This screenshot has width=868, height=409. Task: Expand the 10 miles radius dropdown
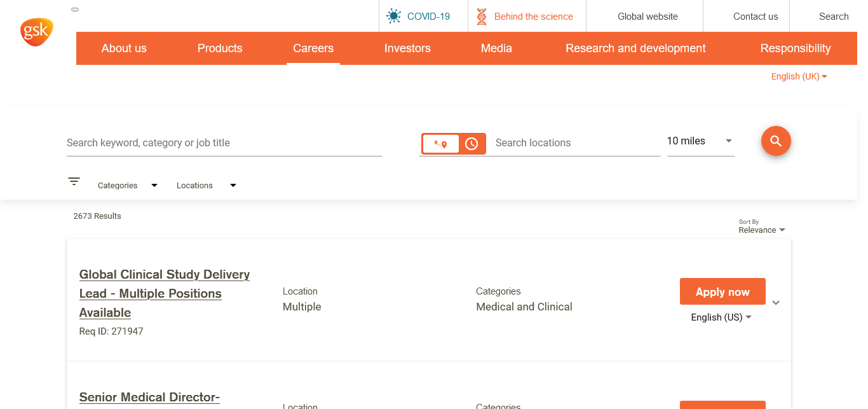[700, 141]
